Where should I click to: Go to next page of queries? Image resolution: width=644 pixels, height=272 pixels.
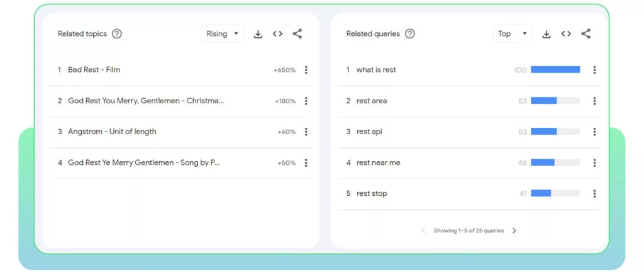click(x=514, y=230)
